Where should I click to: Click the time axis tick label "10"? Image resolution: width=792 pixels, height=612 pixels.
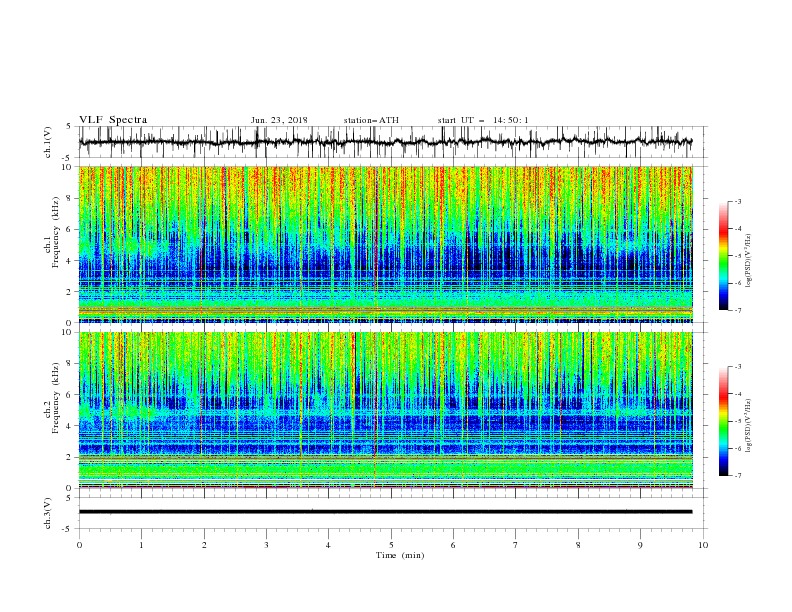703,545
